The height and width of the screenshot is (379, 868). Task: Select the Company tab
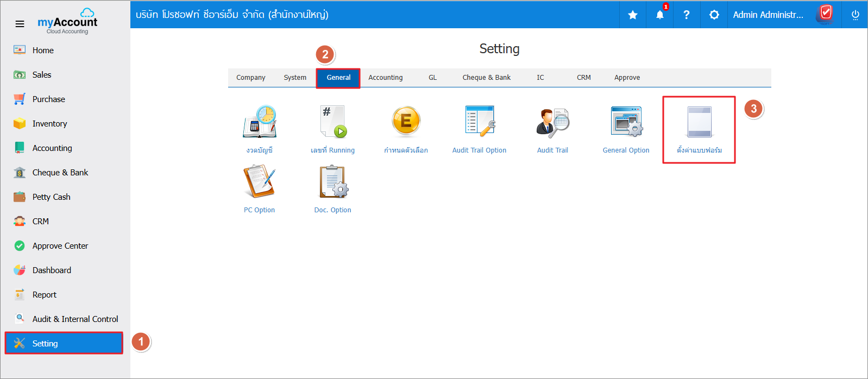(x=251, y=78)
